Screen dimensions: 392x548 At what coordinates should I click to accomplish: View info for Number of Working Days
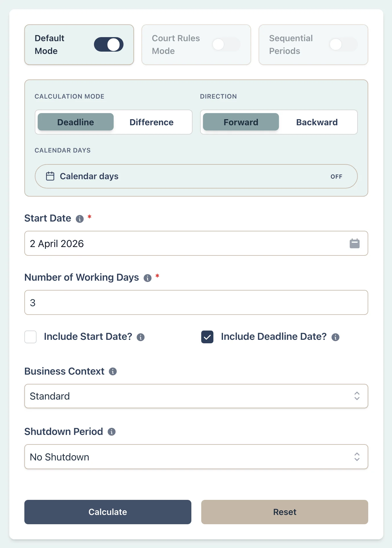pyautogui.click(x=148, y=278)
